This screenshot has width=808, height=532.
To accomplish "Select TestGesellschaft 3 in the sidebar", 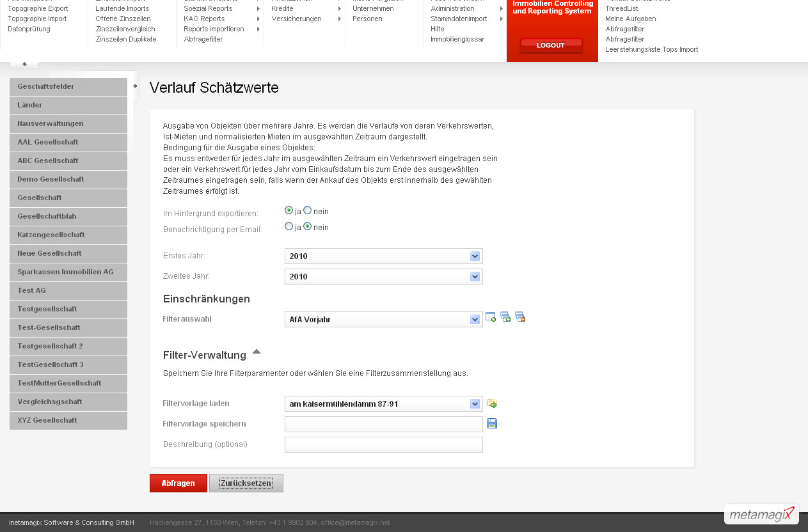I will 68,364.
